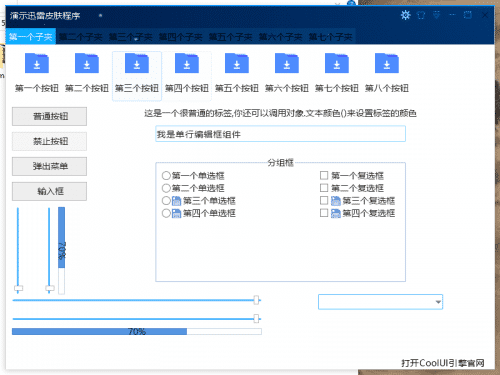Click the second vertical slider handle
The width and height of the screenshot is (500, 375).
point(50,288)
